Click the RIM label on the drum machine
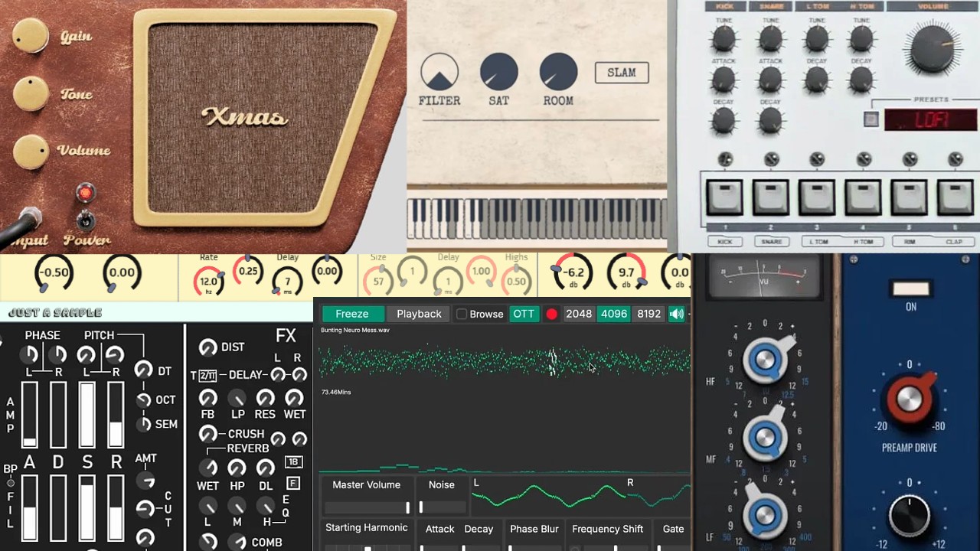This screenshot has width=980, height=551. pos(910,242)
